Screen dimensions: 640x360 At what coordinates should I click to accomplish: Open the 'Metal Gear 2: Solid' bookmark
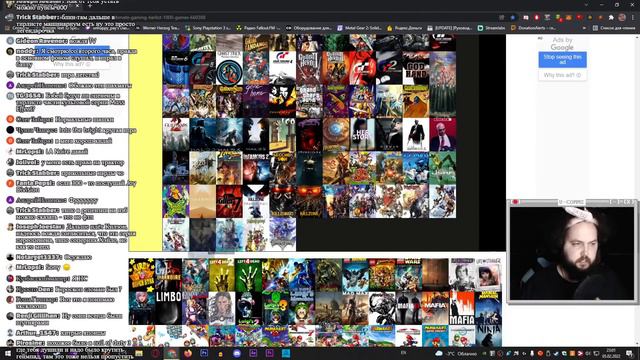pos(359,28)
